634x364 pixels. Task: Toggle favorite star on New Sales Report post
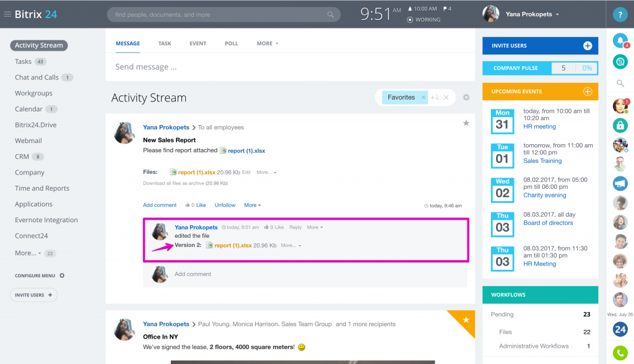point(466,123)
